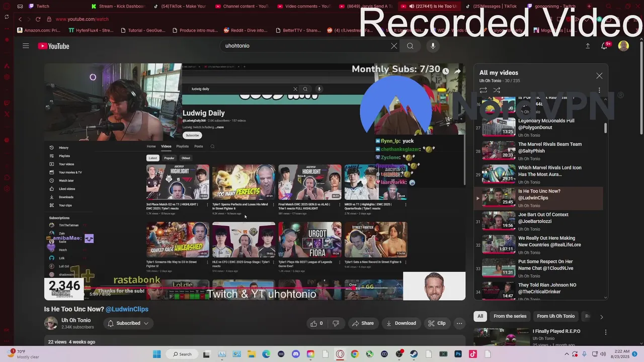Switch to Video comments YouTube tab

pos(304,6)
